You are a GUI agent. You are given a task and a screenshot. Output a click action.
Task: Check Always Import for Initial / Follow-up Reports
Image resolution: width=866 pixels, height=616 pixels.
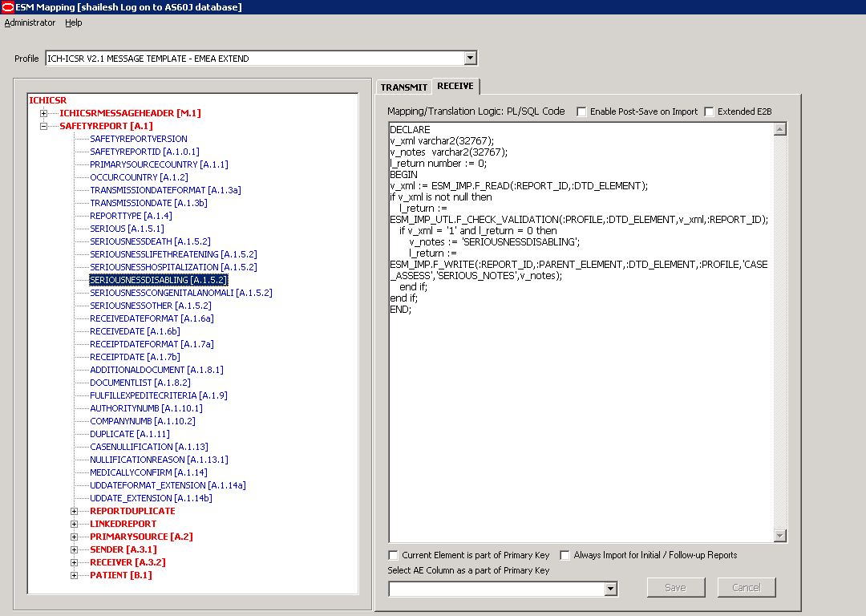coord(565,555)
